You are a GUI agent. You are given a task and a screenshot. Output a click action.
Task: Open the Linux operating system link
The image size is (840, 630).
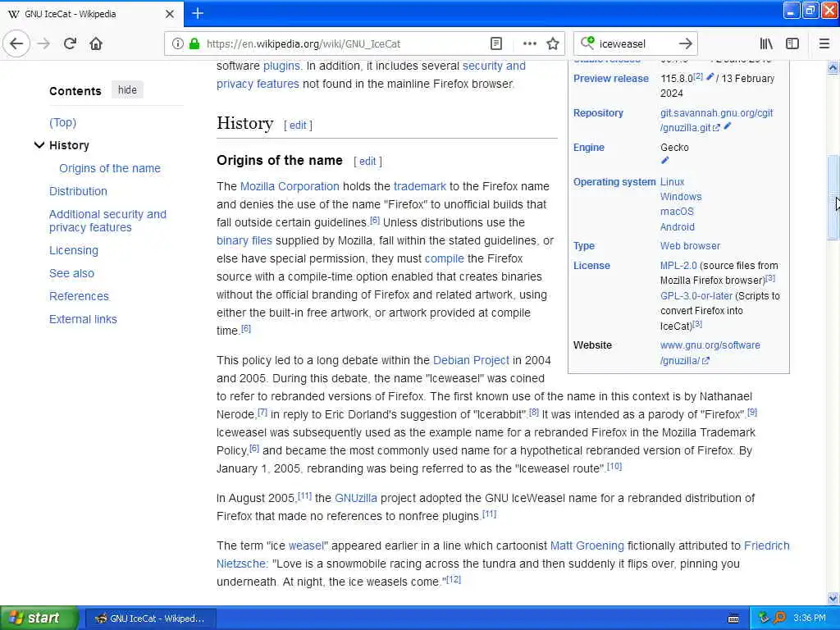click(672, 181)
